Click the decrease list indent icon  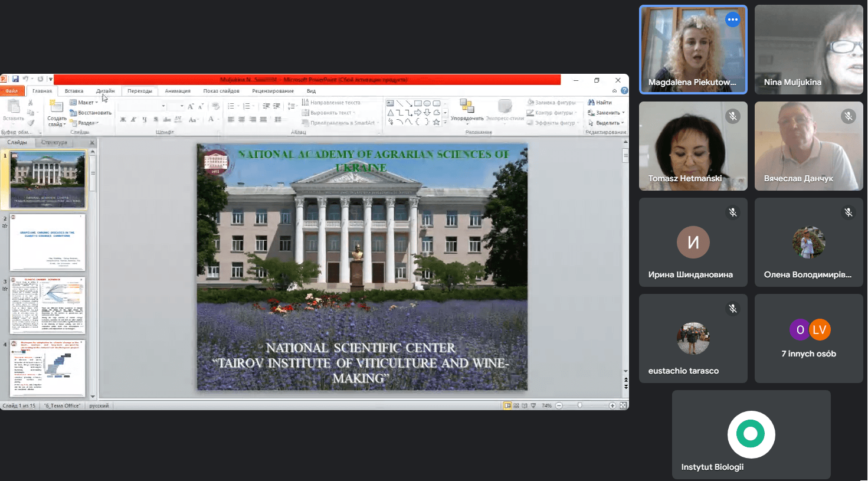pos(266,106)
